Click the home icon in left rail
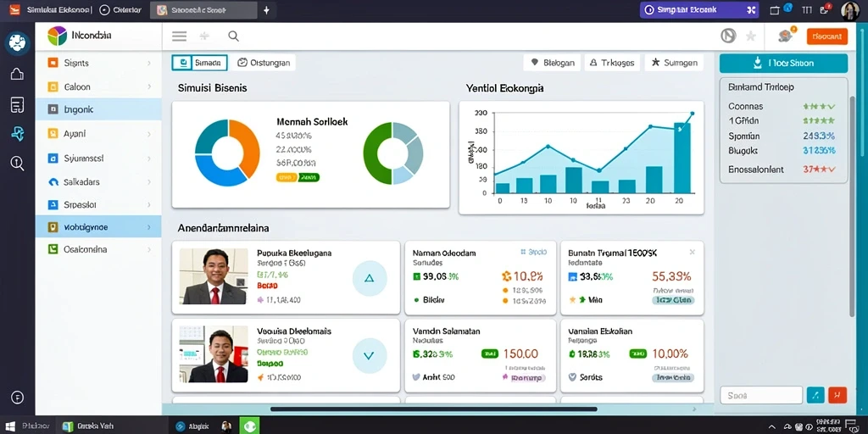 coord(17,74)
